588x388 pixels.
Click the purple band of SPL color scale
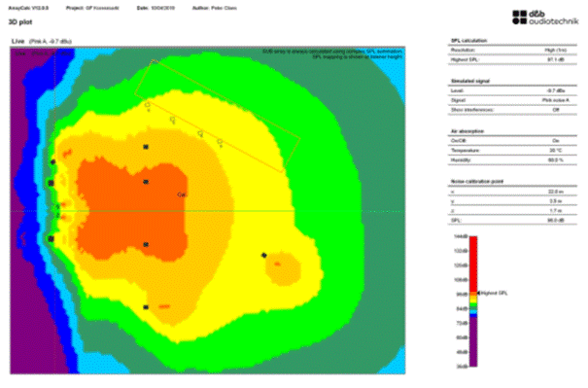(473, 341)
